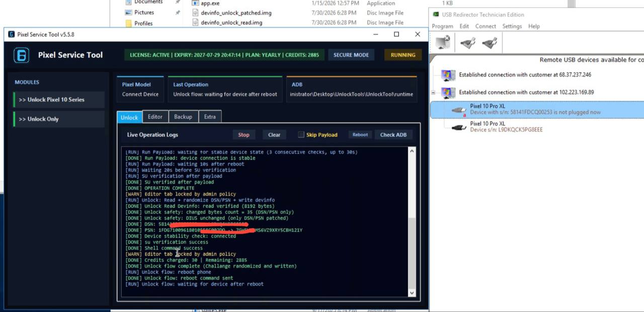644x312 pixels.
Task: Click second USB Redirector toolbar device icon
Action: click(x=468, y=43)
